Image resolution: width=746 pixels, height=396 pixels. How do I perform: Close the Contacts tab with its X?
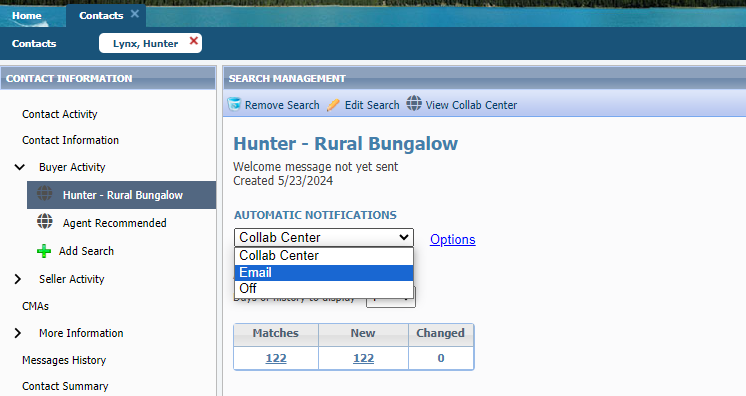(135, 14)
